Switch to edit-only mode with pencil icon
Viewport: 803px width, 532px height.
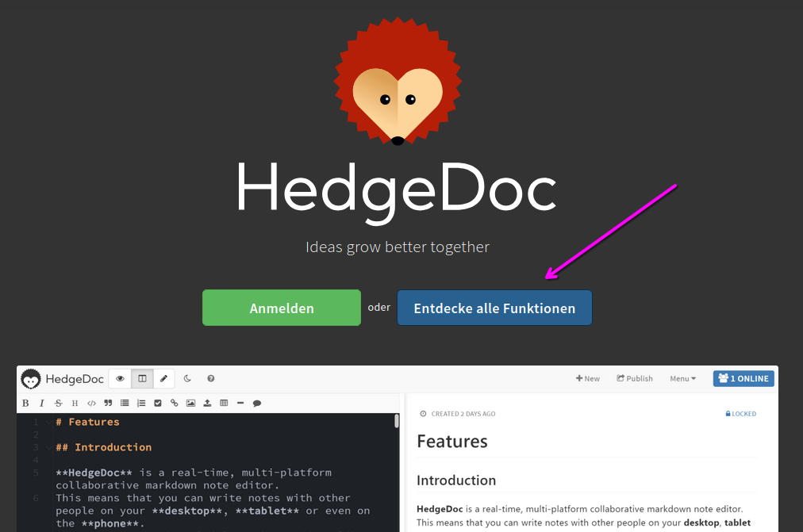[x=164, y=378]
